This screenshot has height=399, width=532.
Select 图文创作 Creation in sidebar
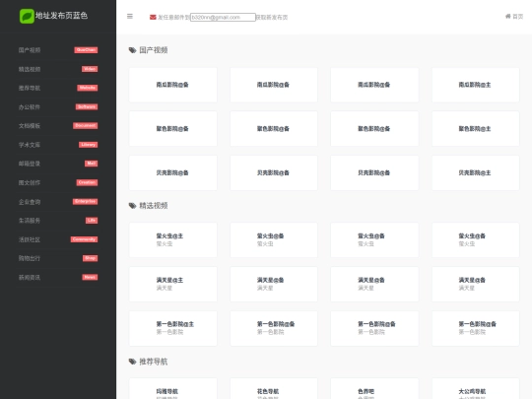58,183
